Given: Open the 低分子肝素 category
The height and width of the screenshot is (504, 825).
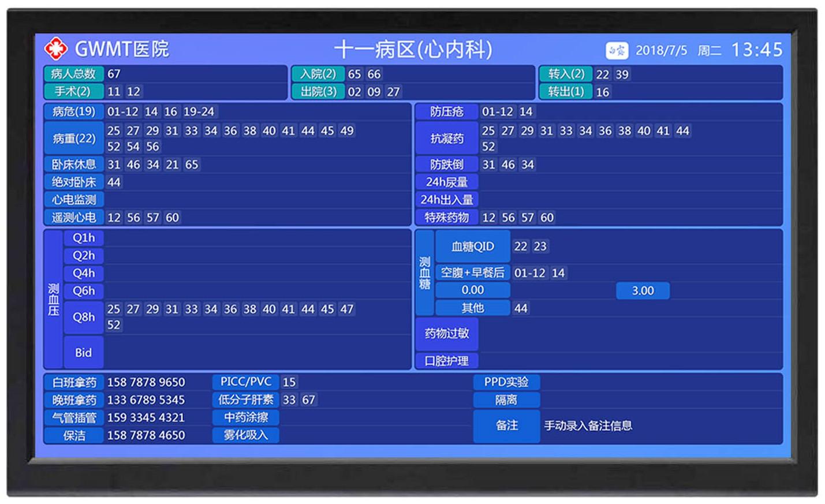Looking at the screenshot, I should [246, 400].
